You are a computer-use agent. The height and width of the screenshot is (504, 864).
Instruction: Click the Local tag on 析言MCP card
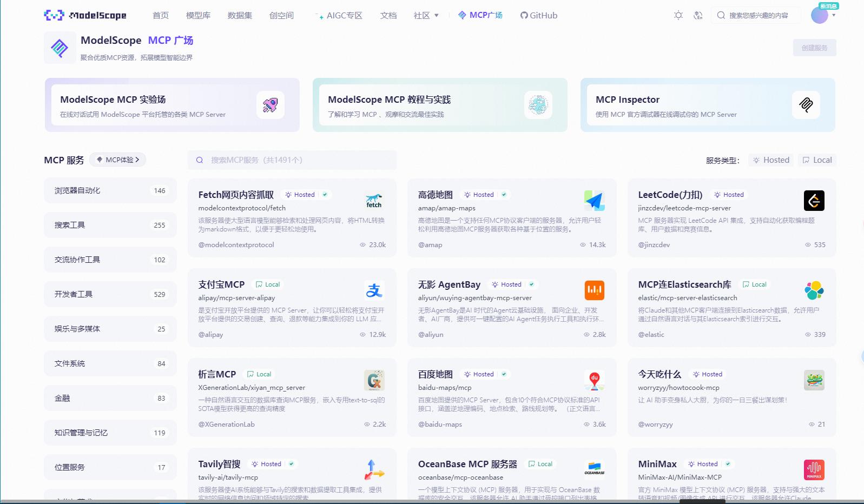(x=259, y=374)
